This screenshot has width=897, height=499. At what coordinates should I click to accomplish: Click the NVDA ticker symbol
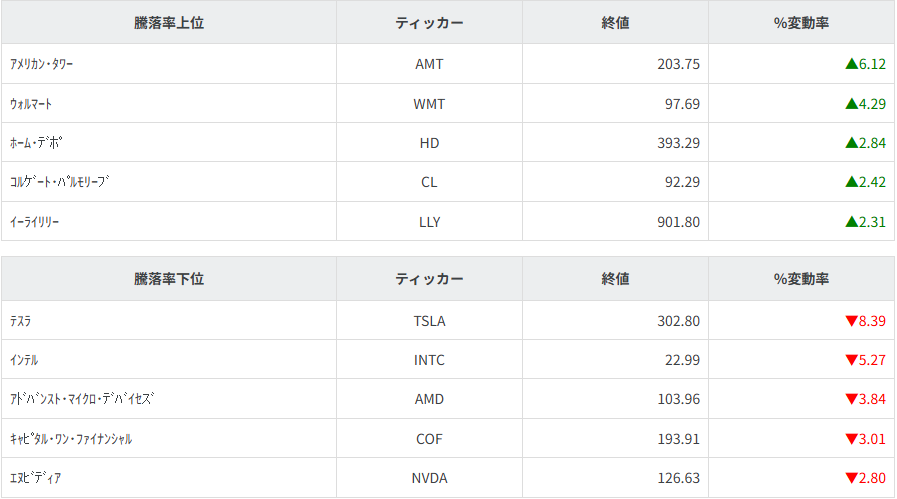pos(429,478)
